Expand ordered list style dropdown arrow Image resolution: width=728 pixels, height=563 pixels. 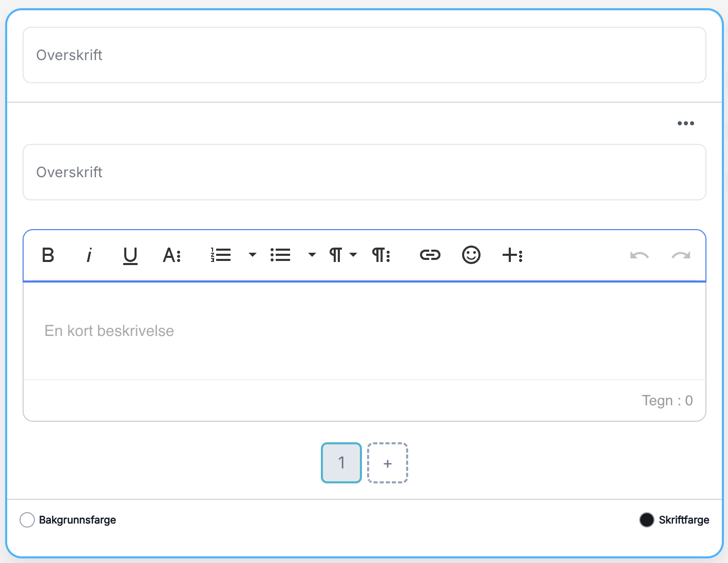point(252,255)
